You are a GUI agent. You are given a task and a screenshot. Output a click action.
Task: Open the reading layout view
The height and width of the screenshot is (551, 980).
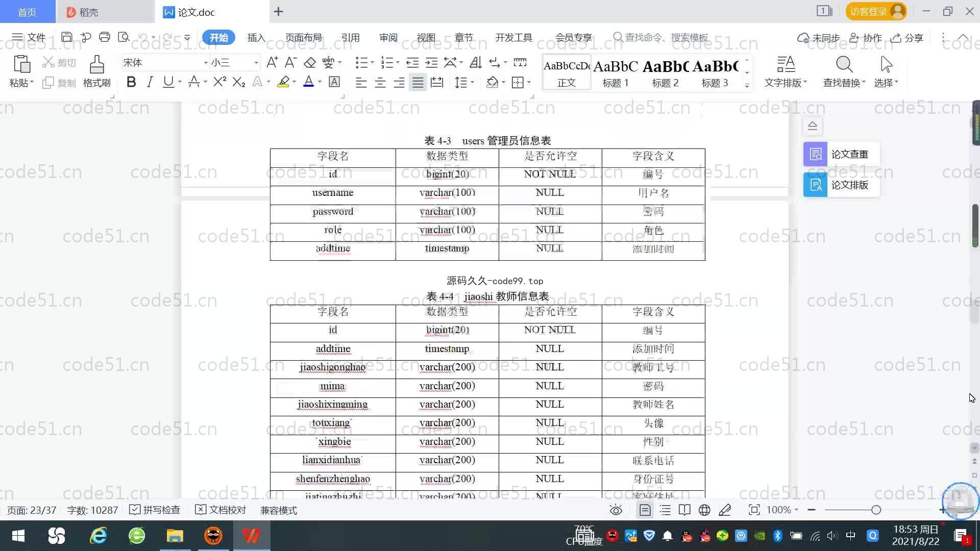(684, 510)
